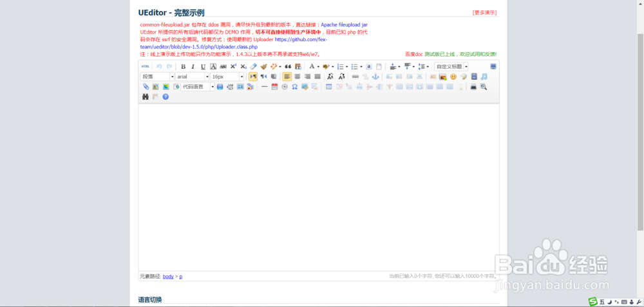Click the character border icon
Image resolution: width=644 pixels, height=307 pixels.
pos(213,66)
